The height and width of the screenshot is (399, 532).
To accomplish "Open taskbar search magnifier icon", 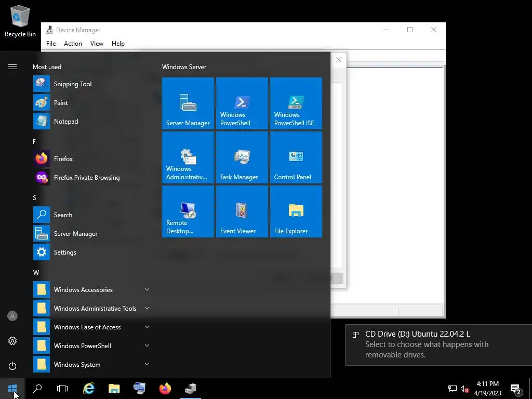I will pos(37,389).
